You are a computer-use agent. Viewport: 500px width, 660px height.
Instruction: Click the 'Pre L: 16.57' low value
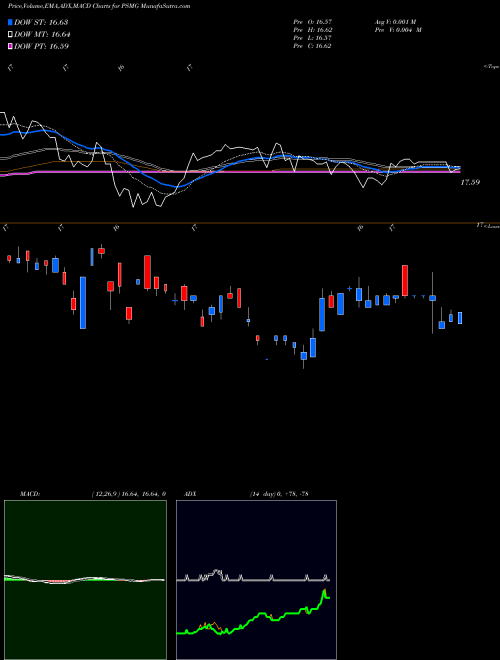coord(313,38)
